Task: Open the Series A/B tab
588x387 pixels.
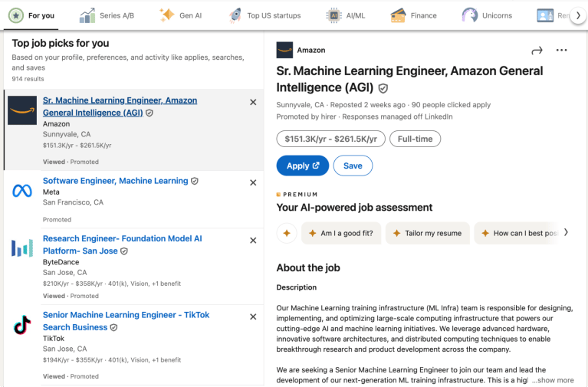Action: coord(107,15)
